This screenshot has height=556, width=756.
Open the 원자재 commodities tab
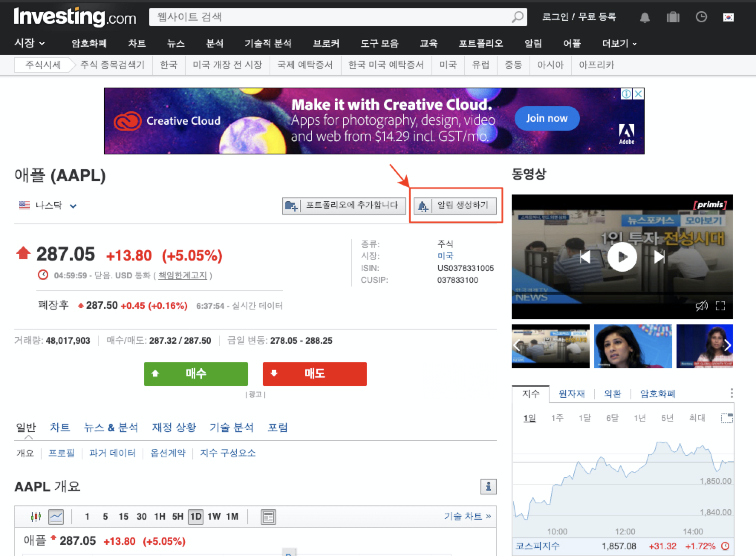click(x=571, y=393)
